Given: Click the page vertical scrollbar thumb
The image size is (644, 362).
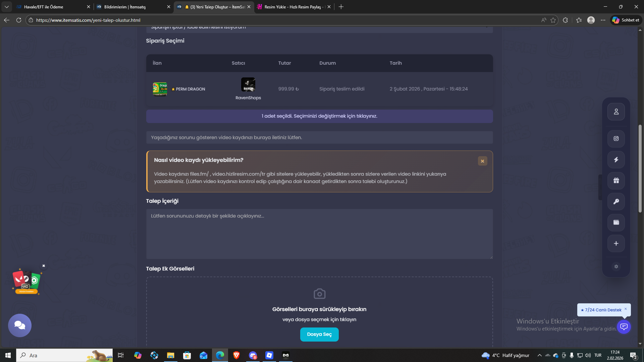Looking at the screenshot, I should pos(640,169).
